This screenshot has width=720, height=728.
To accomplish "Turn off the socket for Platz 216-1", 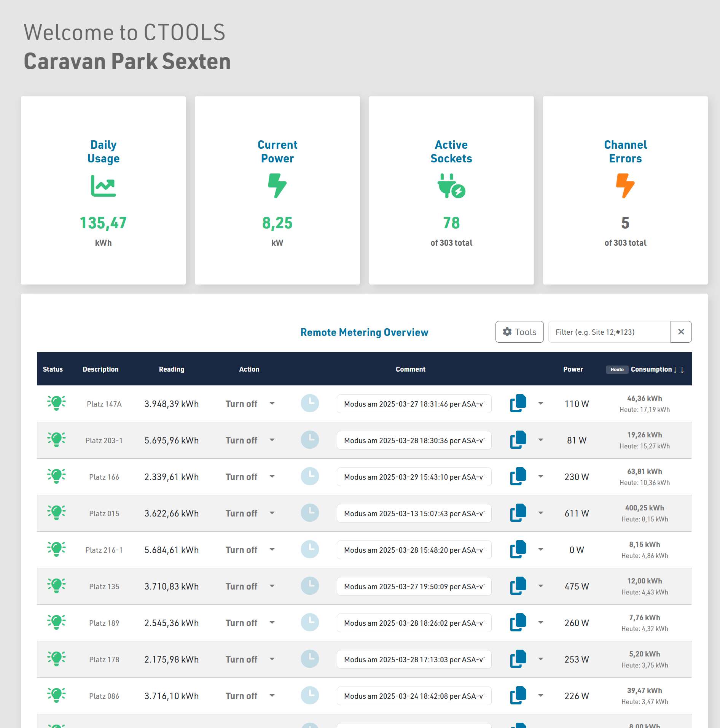I will pyautogui.click(x=241, y=550).
